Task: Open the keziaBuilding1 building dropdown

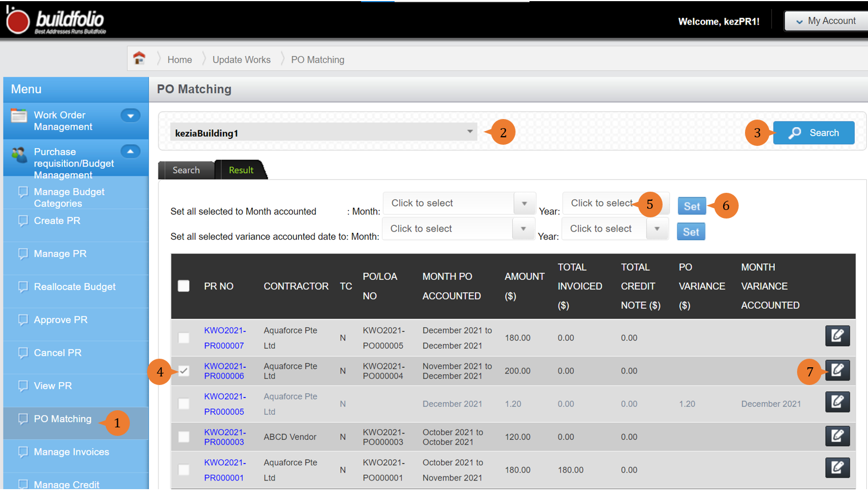Action: (324, 133)
